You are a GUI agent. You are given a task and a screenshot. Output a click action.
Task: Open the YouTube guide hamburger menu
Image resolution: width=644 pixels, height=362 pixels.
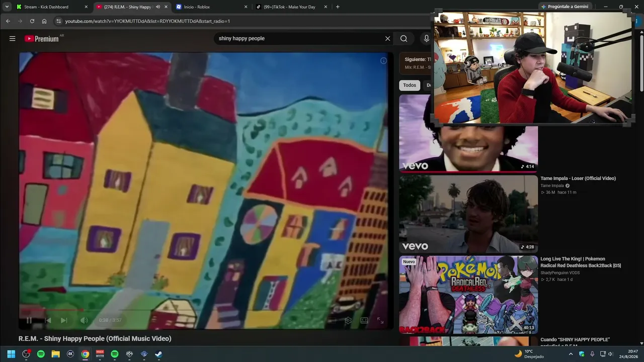[x=12, y=39]
